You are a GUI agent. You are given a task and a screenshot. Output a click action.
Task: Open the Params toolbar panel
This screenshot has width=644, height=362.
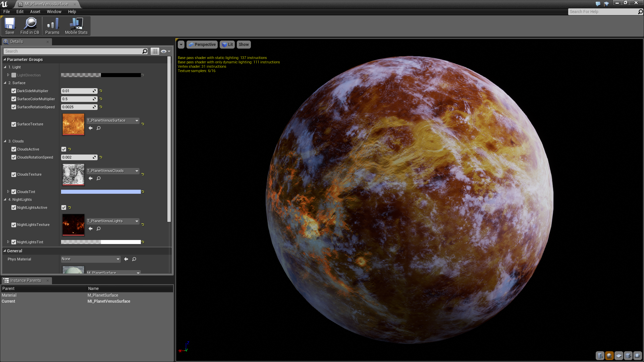click(x=52, y=26)
